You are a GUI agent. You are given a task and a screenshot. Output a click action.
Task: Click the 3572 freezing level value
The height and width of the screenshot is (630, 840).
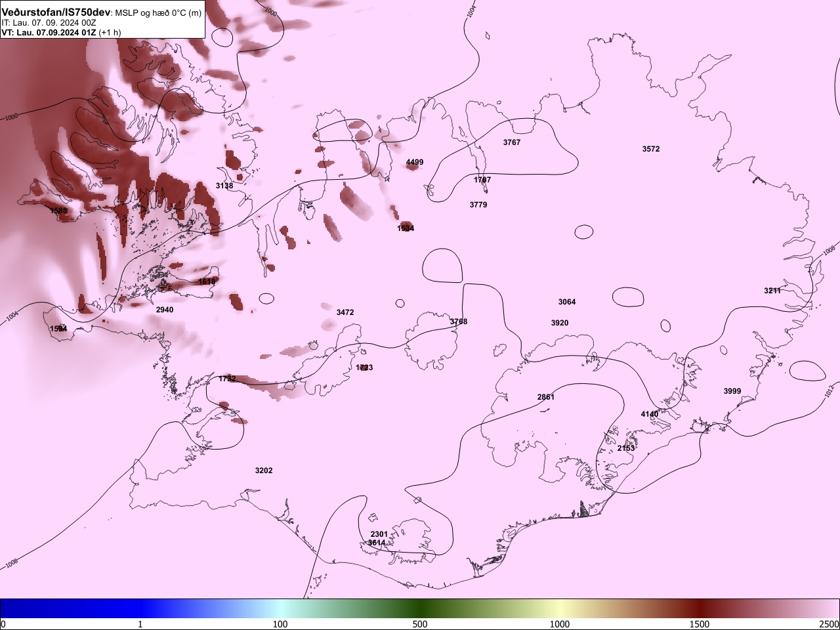click(x=651, y=149)
